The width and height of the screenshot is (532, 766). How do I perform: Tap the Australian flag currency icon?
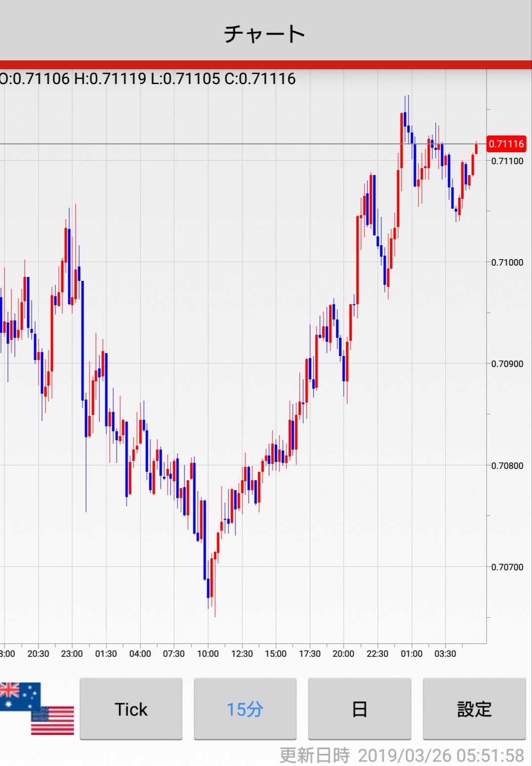[x=18, y=695]
